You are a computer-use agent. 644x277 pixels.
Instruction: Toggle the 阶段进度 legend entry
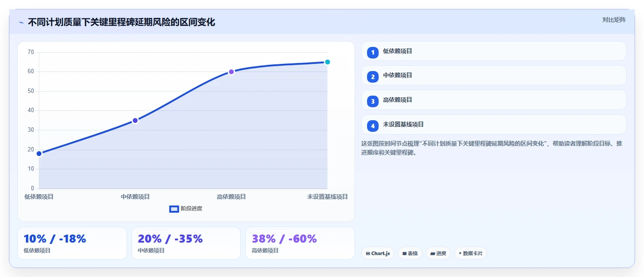pyautogui.click(x=186, y=209)
